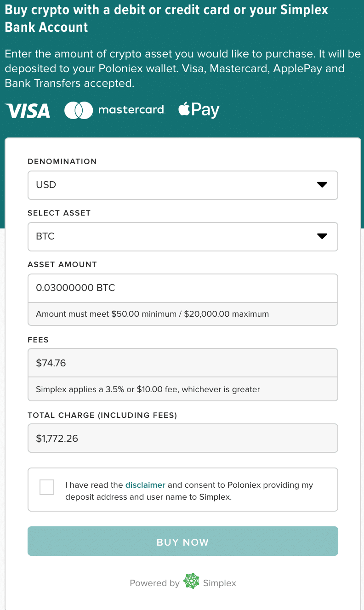364x610 pixels.
Task: Click the 'Powered by' text
Action: (x=154, y=583)
